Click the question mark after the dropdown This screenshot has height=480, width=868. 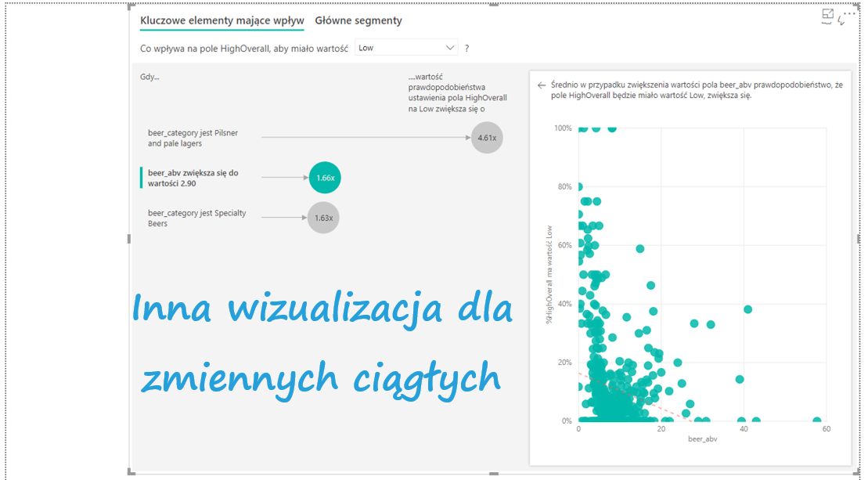pos(467,49)
